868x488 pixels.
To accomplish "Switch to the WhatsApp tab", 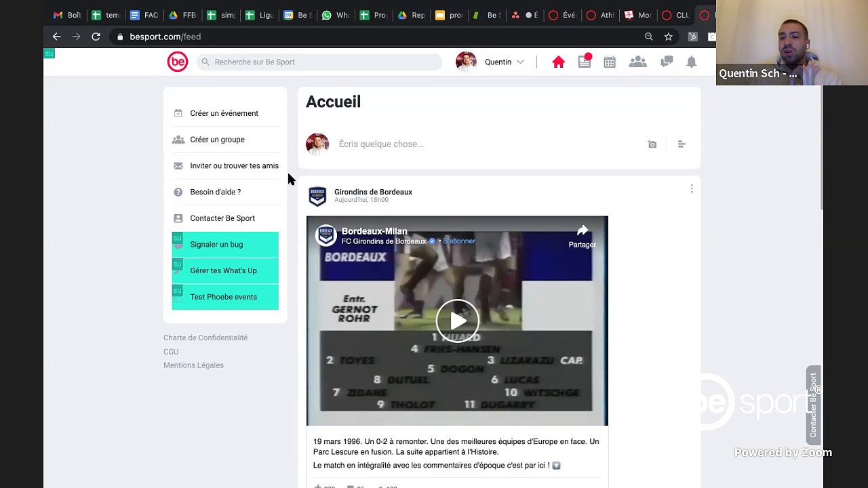I will pos(336,15).
